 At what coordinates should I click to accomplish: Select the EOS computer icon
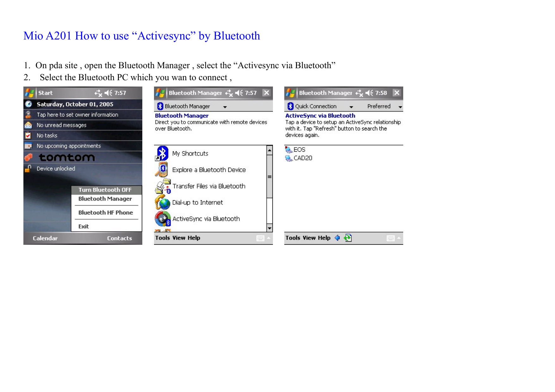click(x=289, y=150)
